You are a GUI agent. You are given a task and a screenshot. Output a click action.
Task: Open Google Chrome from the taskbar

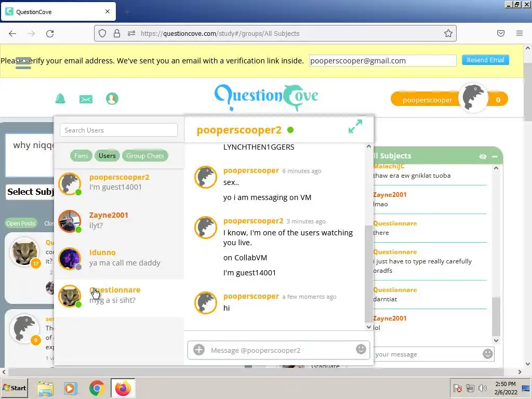[97, 388]
